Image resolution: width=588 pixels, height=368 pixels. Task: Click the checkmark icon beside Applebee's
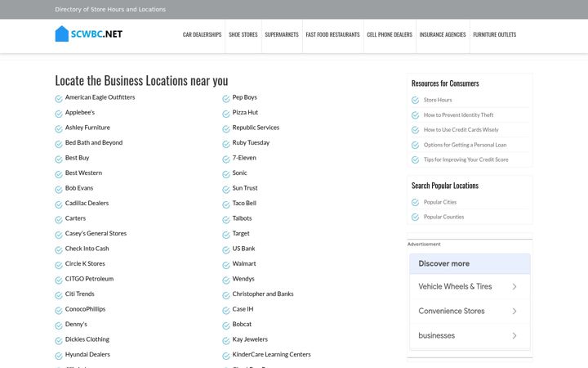[x=59, y=114]
